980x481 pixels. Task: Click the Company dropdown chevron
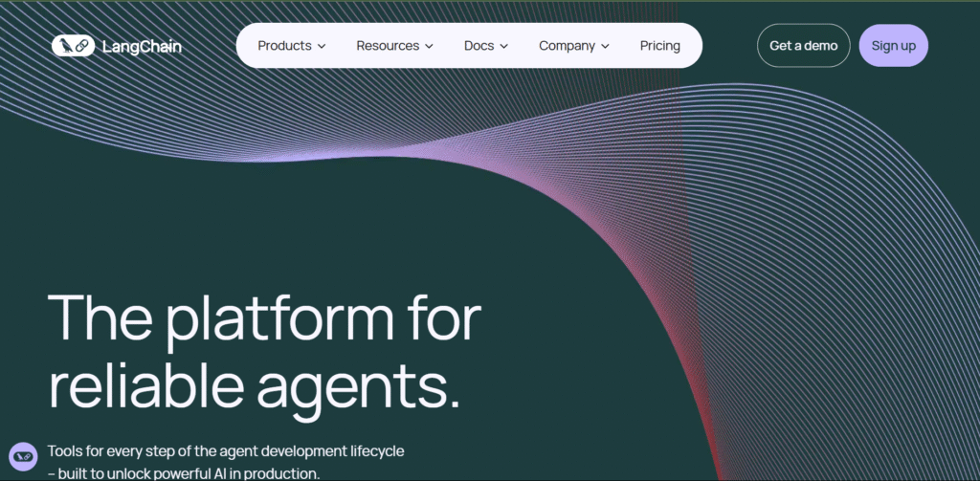(605, 46)
